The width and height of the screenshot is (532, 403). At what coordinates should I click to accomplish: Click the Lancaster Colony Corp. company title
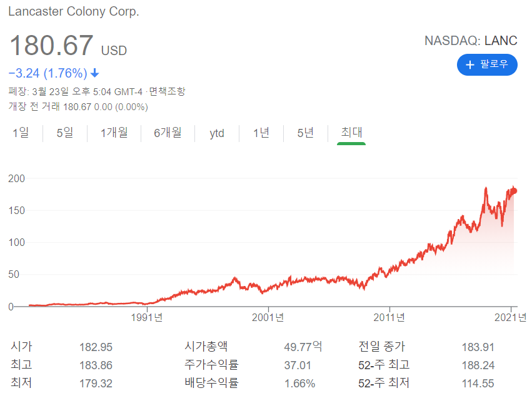coord(75,11)
